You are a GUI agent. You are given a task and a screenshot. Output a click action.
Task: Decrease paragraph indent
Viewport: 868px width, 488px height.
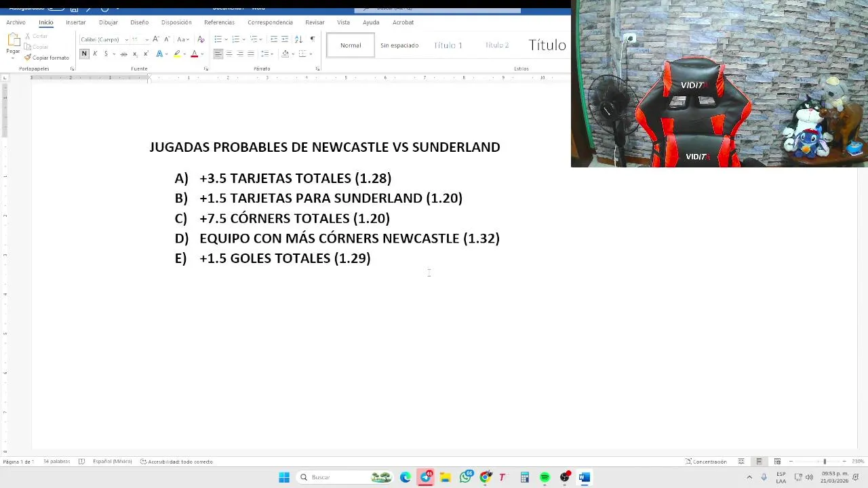pyautogui.click(x=273, y=39)
